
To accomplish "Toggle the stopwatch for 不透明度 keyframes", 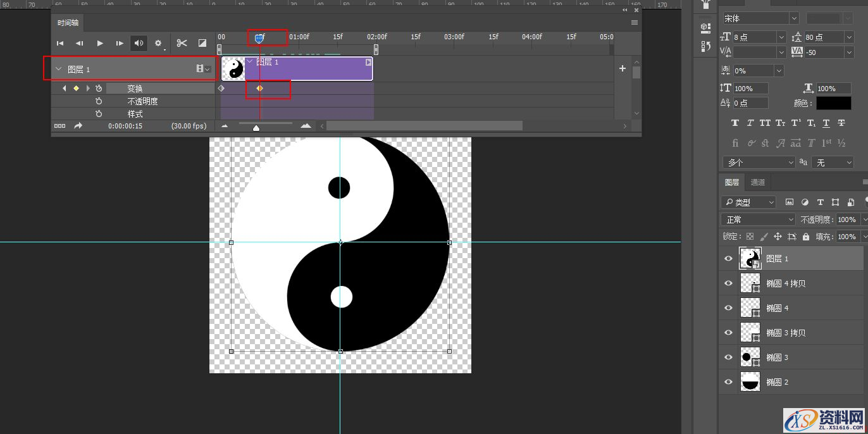I will coord(99,100).
